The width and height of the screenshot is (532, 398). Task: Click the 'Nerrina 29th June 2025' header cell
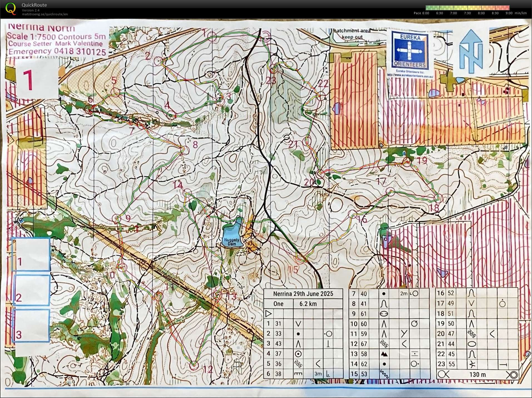pos(303,294)
